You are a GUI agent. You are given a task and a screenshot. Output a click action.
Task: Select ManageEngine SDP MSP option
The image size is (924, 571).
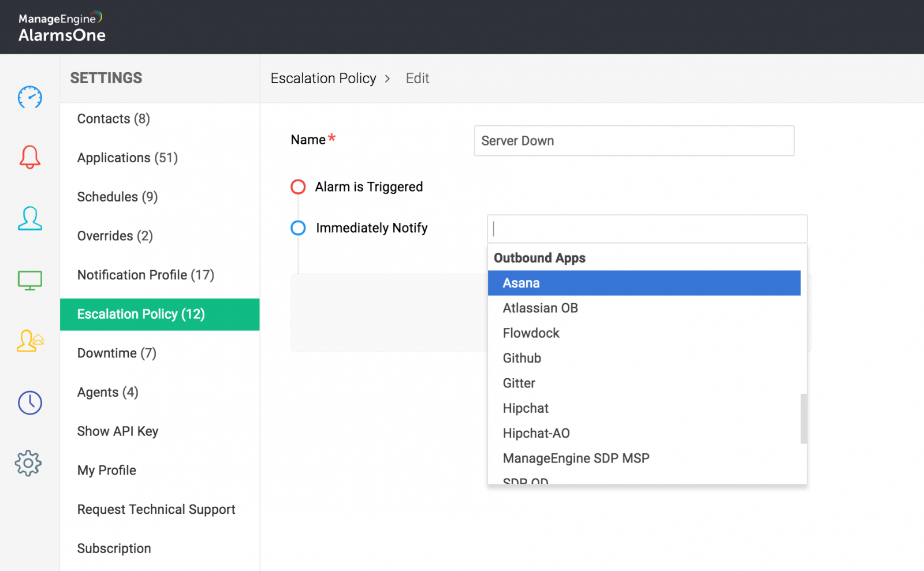pos(644,458)
